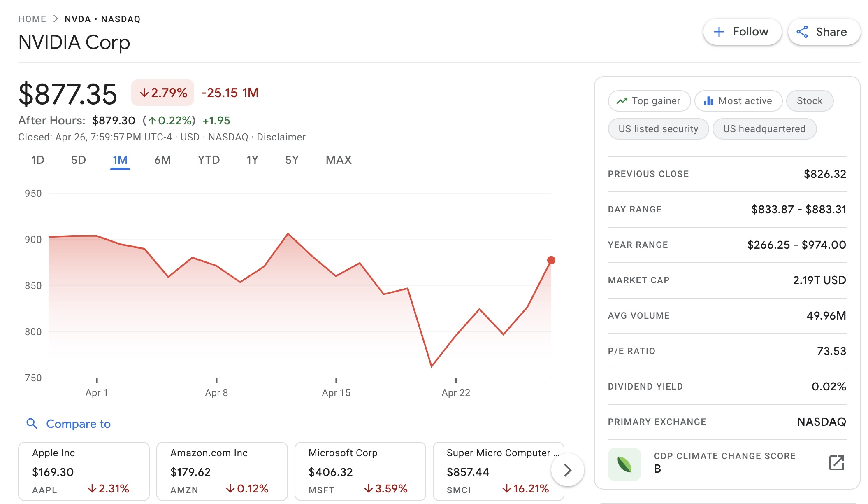Open the Most active chip

click(x=738, y=101)
